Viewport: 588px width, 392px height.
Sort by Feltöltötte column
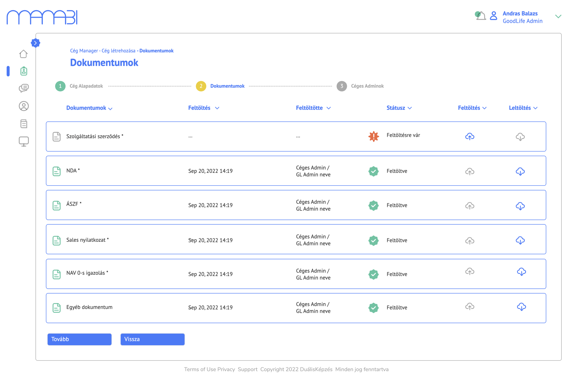pos(313,108)
